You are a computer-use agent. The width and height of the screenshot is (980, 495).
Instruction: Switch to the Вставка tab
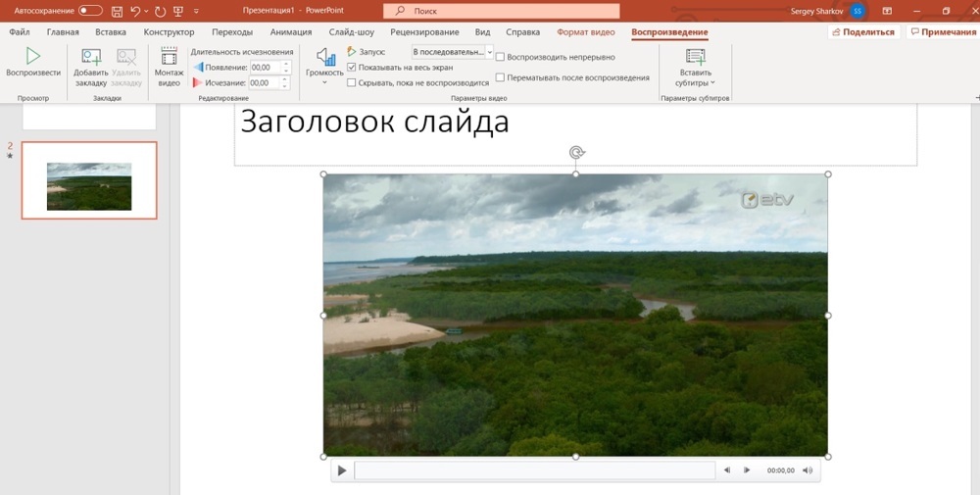(111, 32)
